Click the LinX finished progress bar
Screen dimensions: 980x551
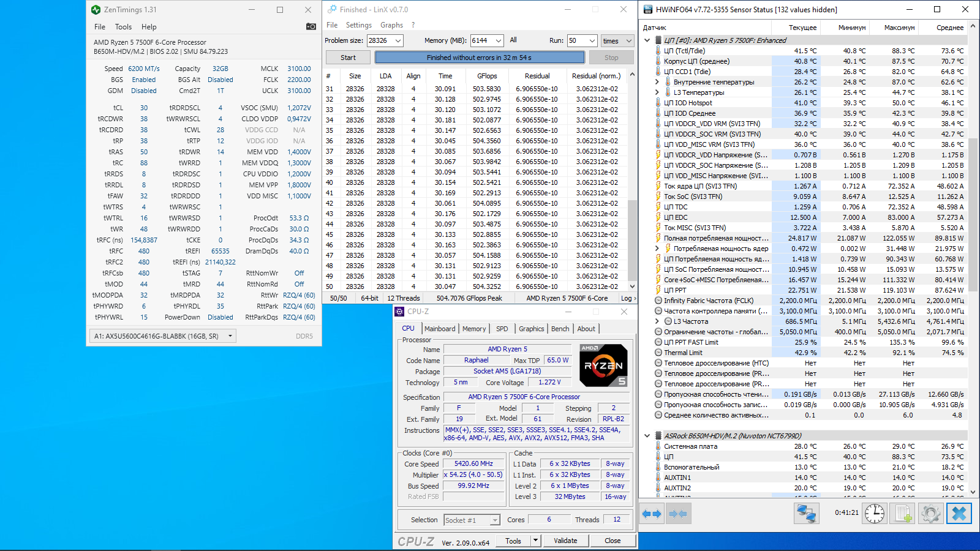(480, 58)
